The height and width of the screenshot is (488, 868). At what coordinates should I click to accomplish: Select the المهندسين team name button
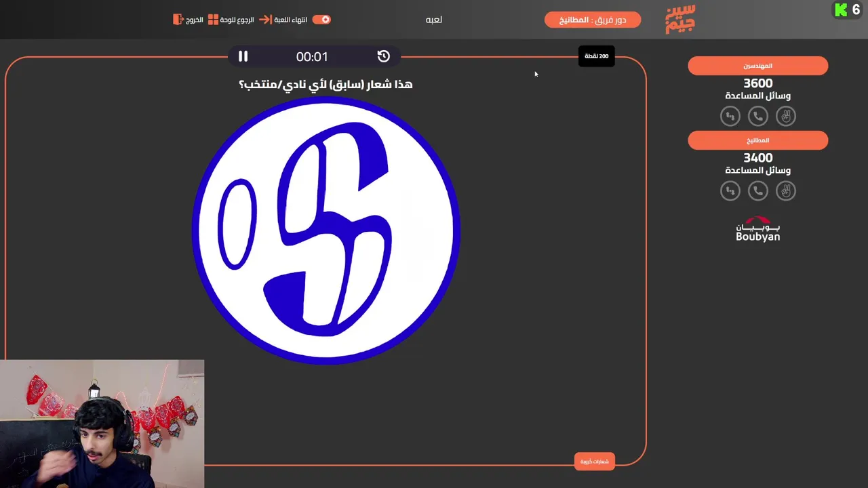tap(758, 66)
